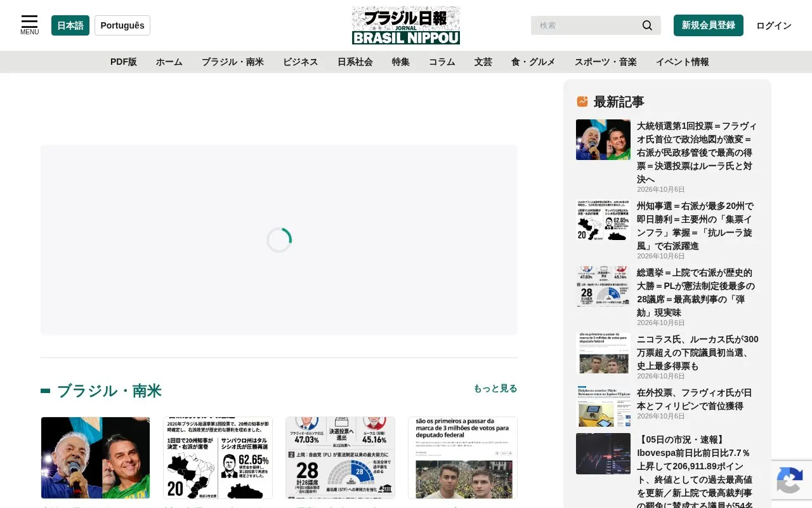Click the ログイン link

point(774,25)
